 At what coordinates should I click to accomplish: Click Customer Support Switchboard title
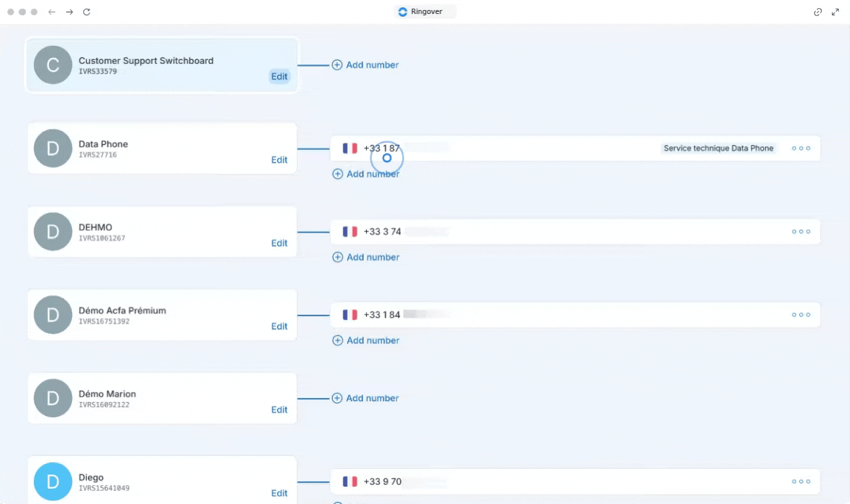coord(146,61)
